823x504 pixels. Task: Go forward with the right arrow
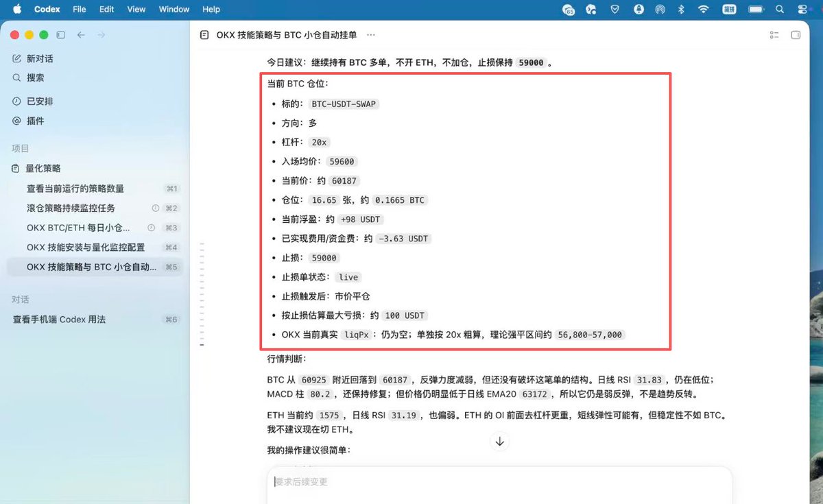(x=102, y=35)
